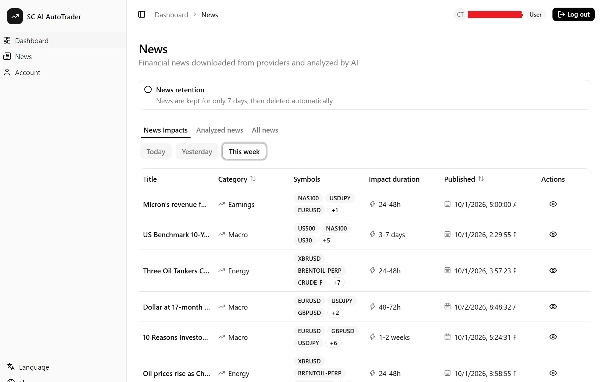Click the BRENTOIL PERP tag in Three Oil Tankers row
The width and height of the screenshot is (600, 382).
(320, 270)
